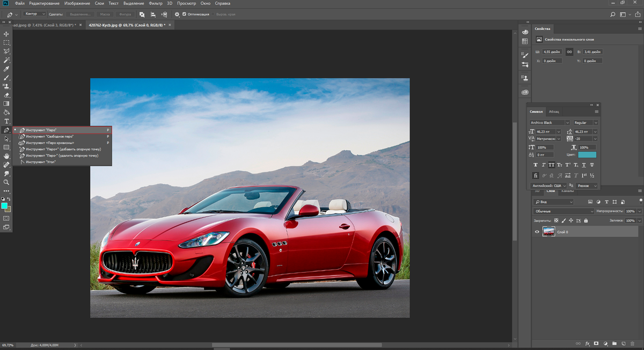This screenshot has height=350, width=644.
Task: Open the Файл menu
Action: pos(20,3)
